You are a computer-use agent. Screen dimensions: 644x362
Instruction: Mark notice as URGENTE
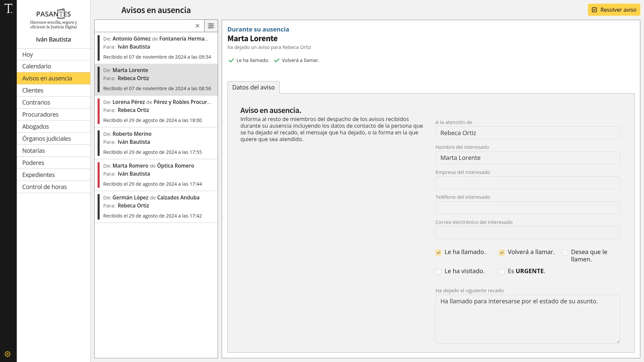click(x=502, y=272)
